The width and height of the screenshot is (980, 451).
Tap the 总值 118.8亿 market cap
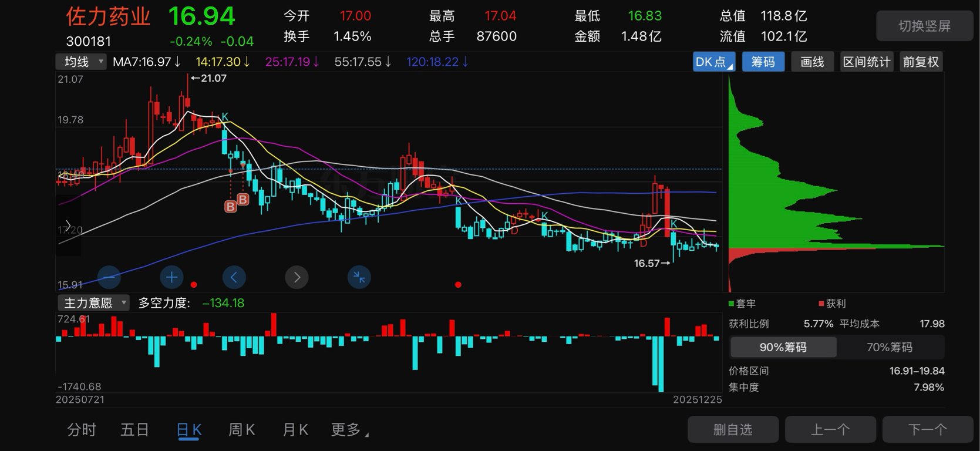784,16
